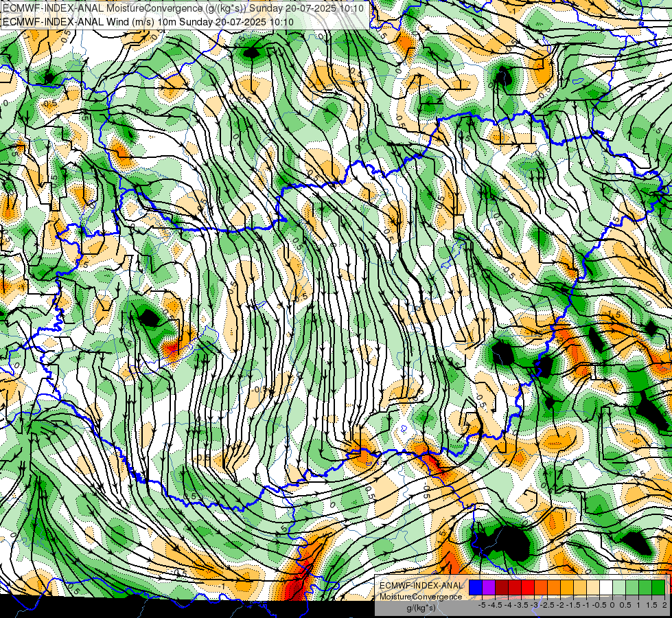Click the legend scale value -1.5
This screenshot has width=672, height=618.
[x=573, y=605]
